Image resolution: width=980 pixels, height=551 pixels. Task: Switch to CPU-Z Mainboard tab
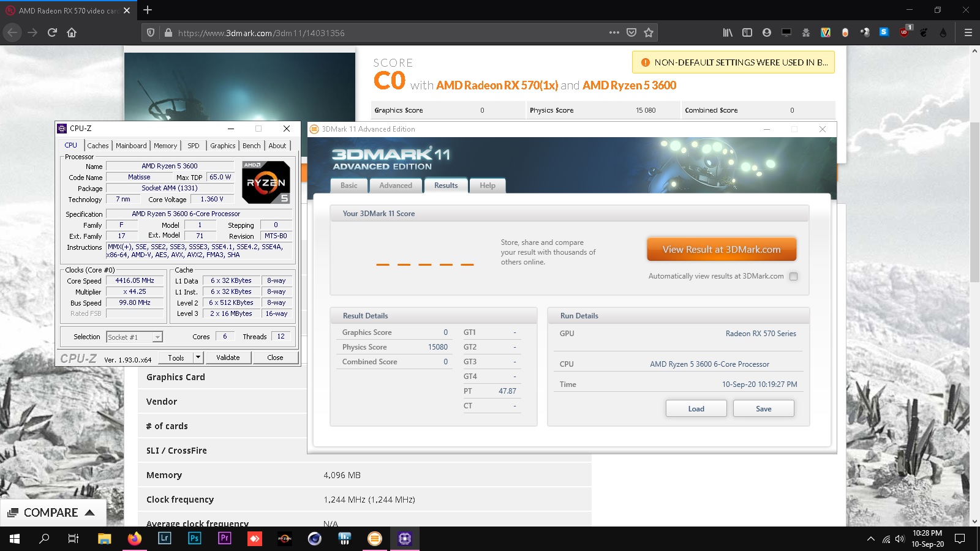[131, 146]
